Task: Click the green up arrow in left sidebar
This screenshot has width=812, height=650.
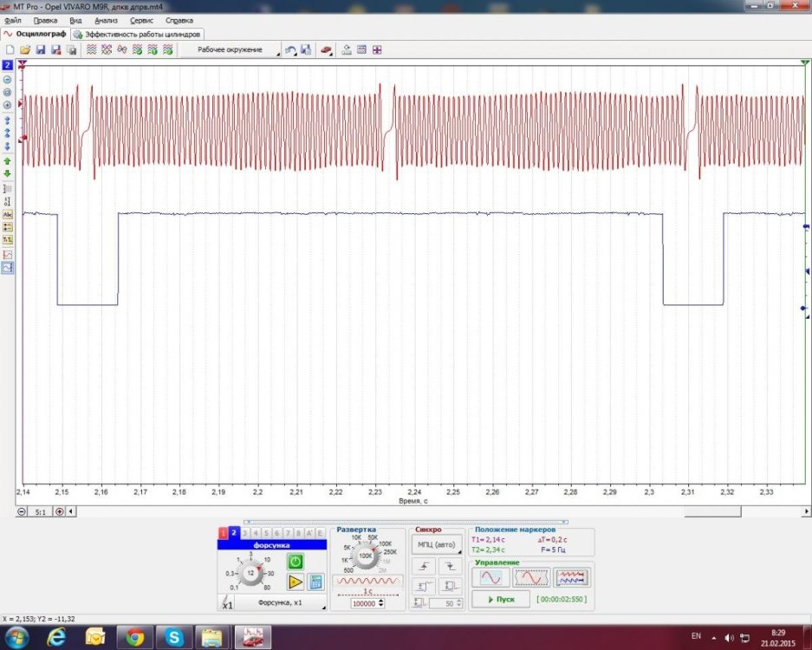Action: tap(8, 161)
